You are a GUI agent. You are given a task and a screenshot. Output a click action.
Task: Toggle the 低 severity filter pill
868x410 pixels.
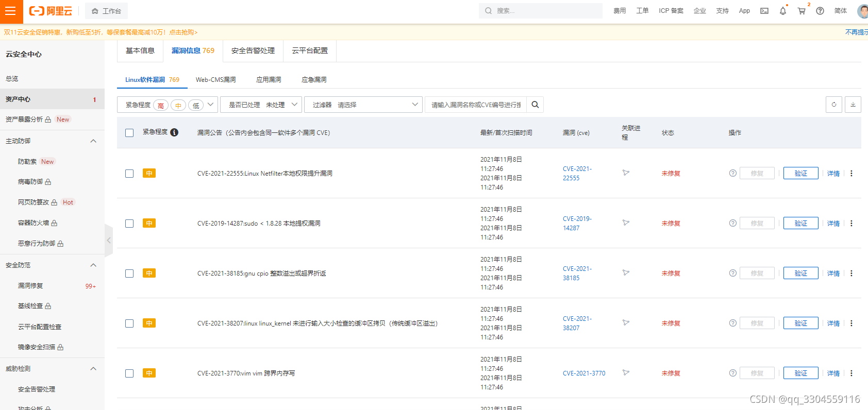(196, 105)
